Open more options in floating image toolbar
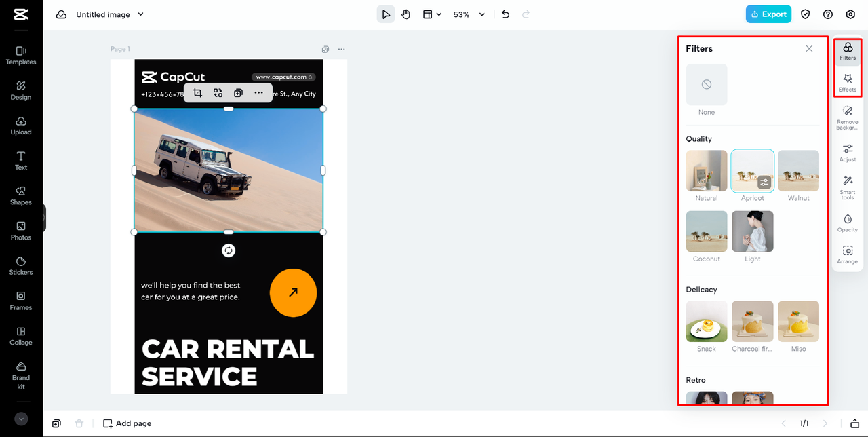The width and height of the screenshot is (868, 437). coord(258,93)
